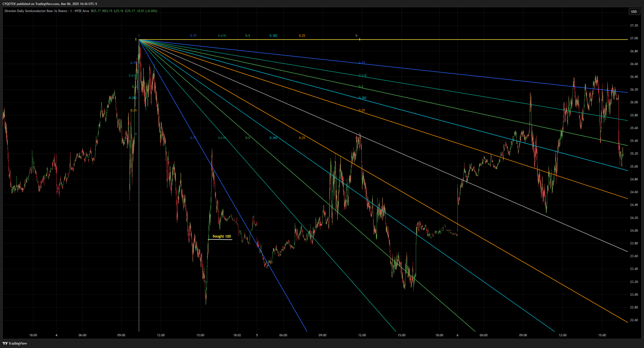644x348 pixels.
Task: Click the 25.00 price axis label
Action: click(x=634, y=167)
